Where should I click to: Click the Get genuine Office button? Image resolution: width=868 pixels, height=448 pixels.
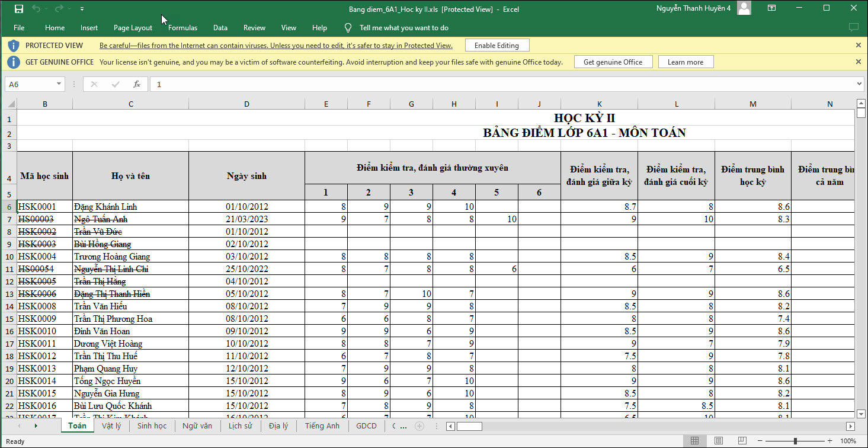tap(613, 62)
